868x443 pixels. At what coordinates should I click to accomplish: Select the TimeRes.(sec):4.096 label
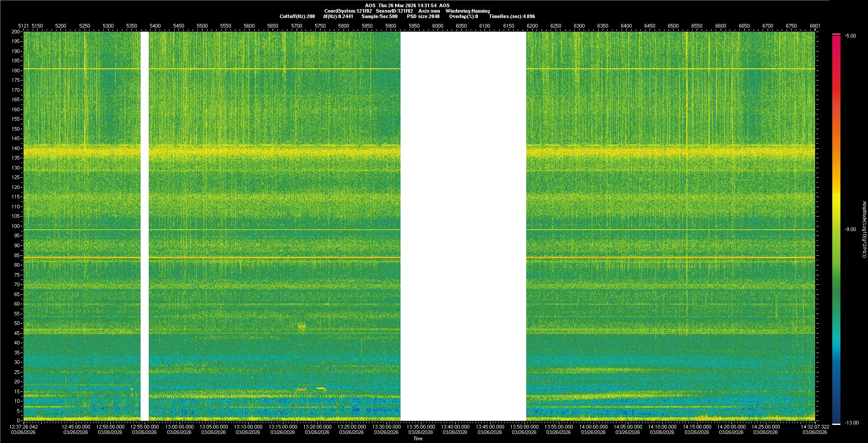tap(512, 16)
